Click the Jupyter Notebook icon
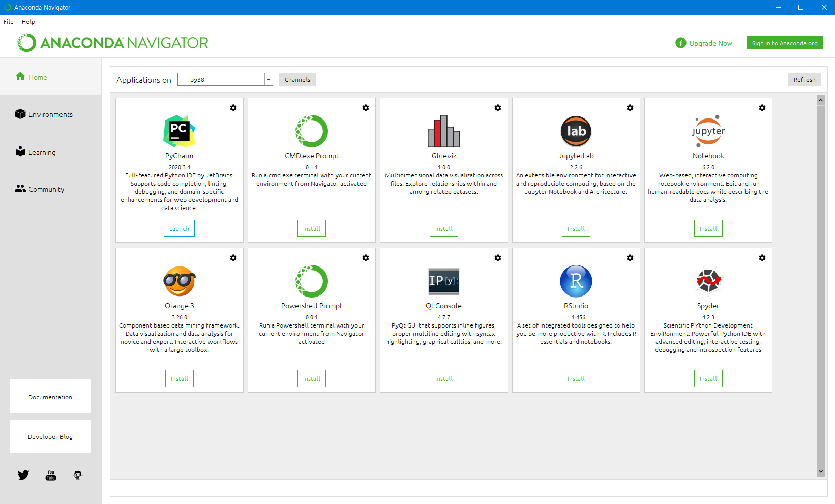 pos(708,131)
